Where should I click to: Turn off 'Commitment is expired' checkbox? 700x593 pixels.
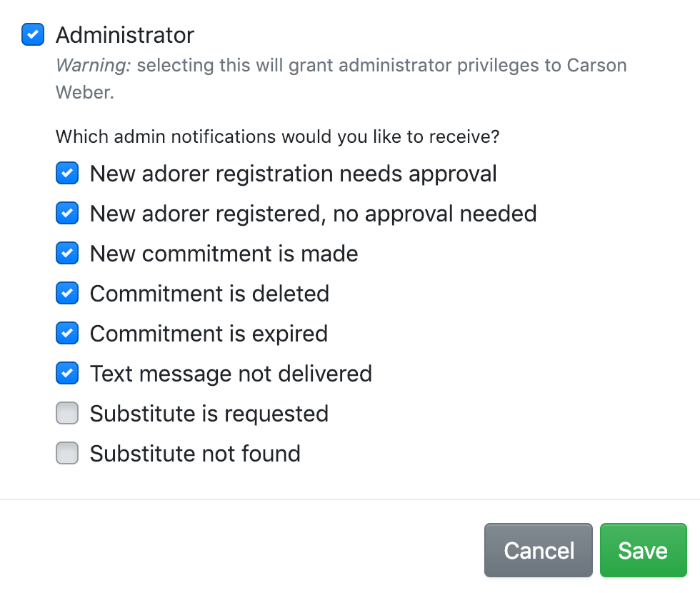[67, 334]
